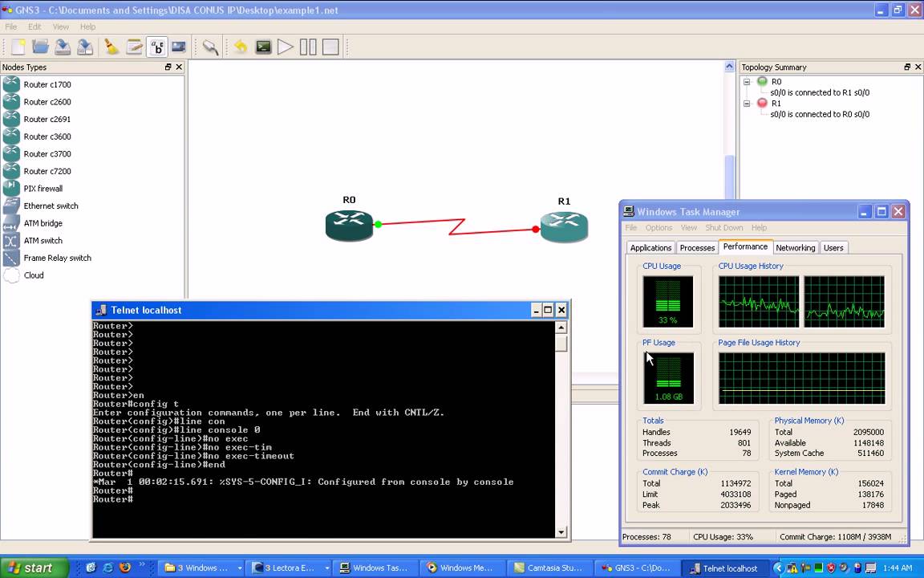Switch to Task Manager Networking tab

(796, 248)
